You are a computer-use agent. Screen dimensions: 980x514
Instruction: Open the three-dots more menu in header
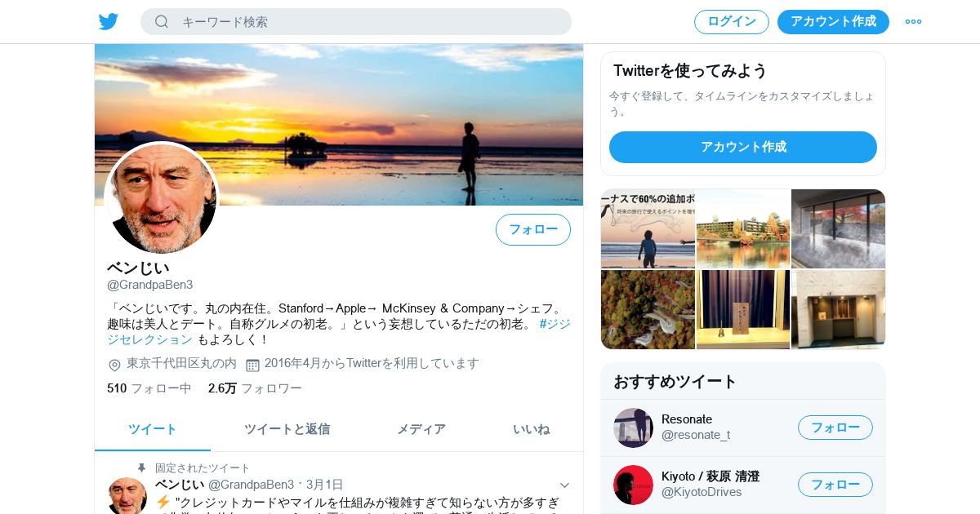913,21
